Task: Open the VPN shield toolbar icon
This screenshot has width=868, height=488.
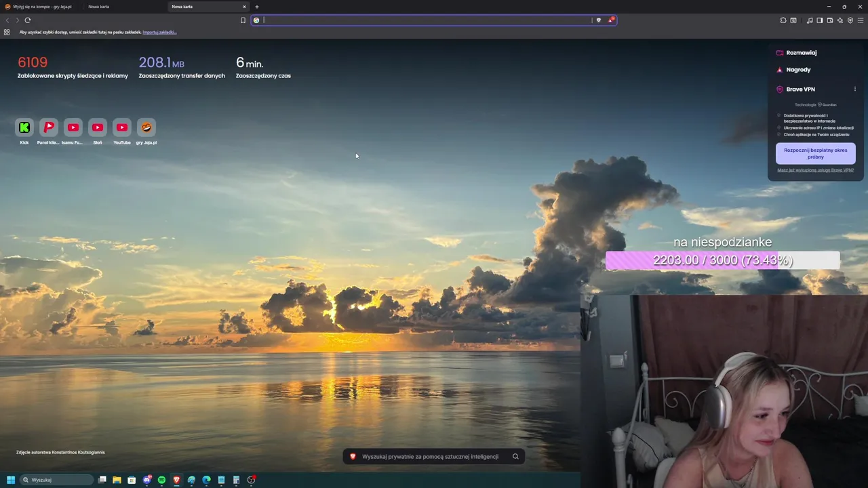Action: tap(850, 20)
